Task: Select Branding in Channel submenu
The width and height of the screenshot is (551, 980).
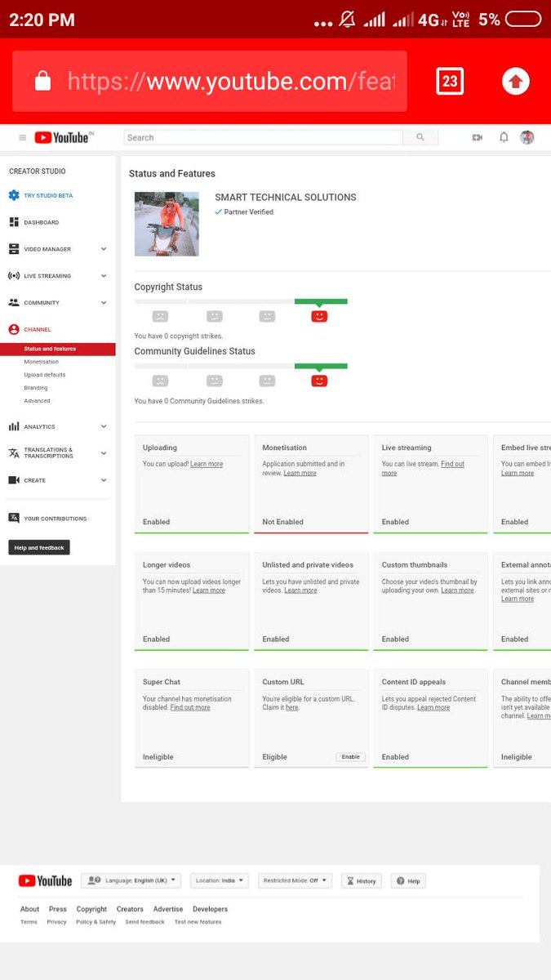Action: 36,388
